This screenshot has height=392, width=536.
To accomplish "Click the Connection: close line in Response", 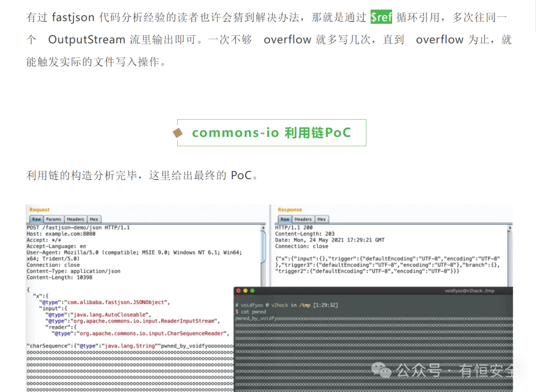I will click(x=302, y=247).
